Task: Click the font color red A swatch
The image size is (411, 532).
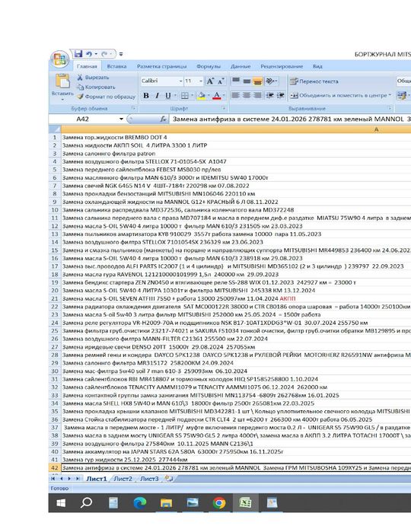Action: pos(216,96)
